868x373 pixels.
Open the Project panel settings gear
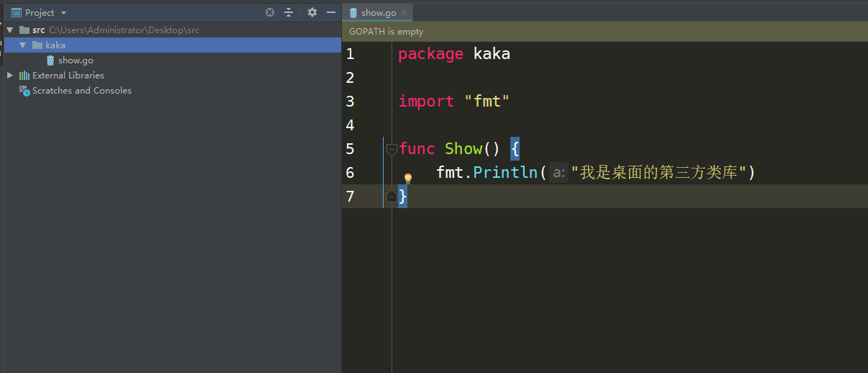(312, 12)
